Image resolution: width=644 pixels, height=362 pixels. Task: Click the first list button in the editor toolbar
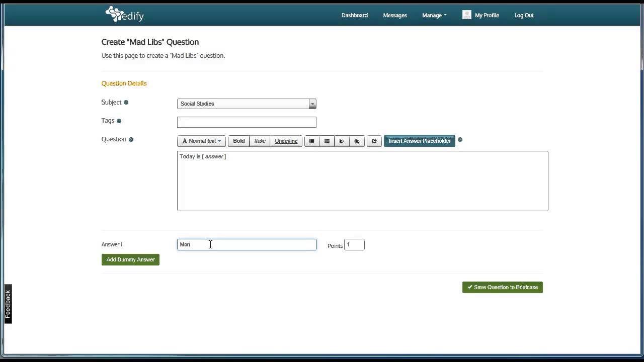click(x=312, y=141)
